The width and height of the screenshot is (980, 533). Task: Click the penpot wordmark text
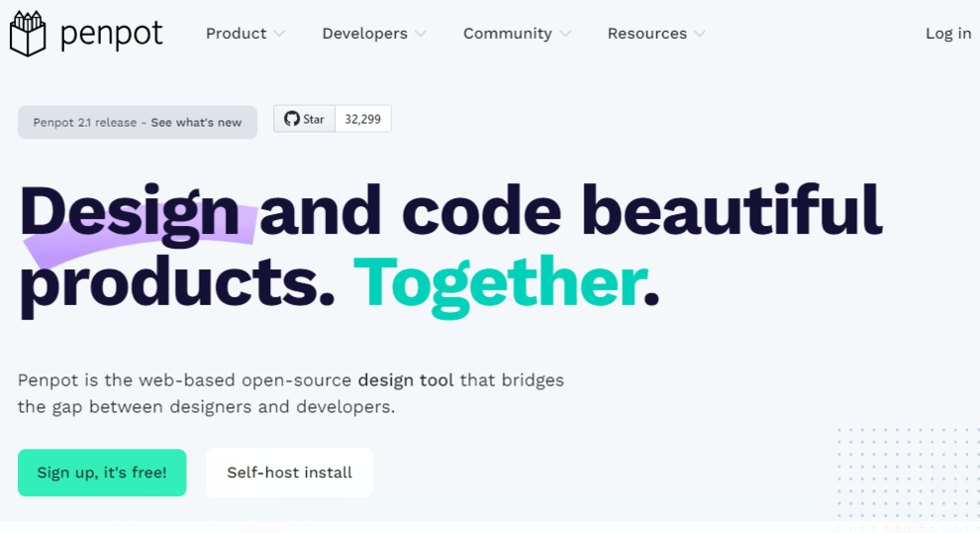pos(111,34)
